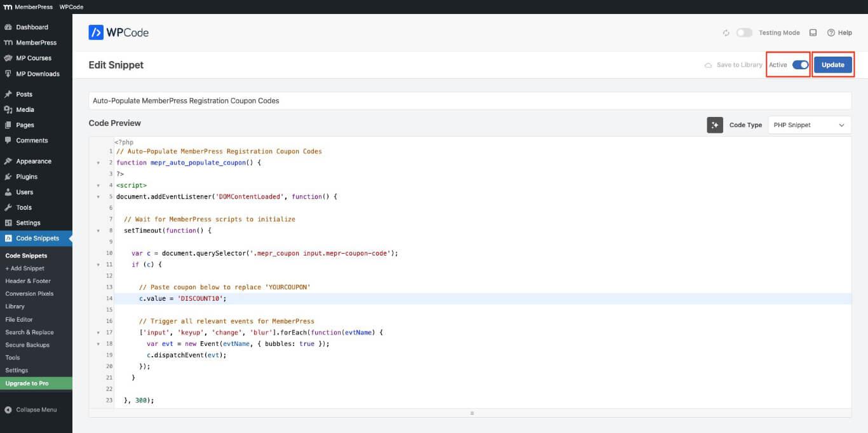Open Help via the question mark icon

(832, 32)
